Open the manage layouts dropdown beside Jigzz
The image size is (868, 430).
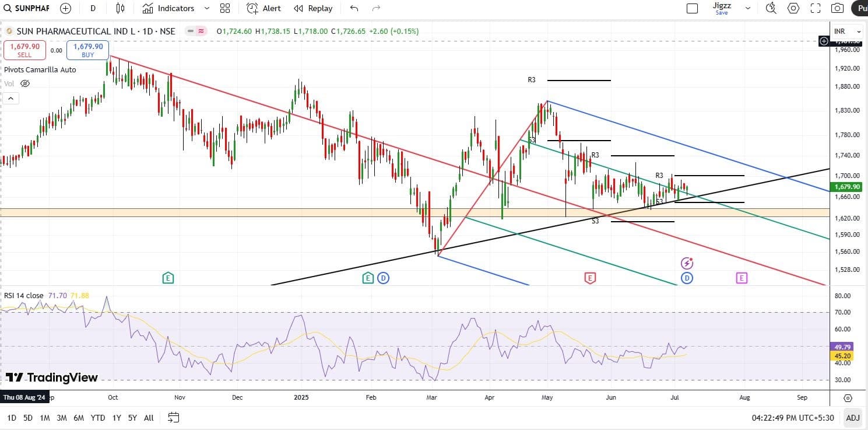tap(749, 8)
